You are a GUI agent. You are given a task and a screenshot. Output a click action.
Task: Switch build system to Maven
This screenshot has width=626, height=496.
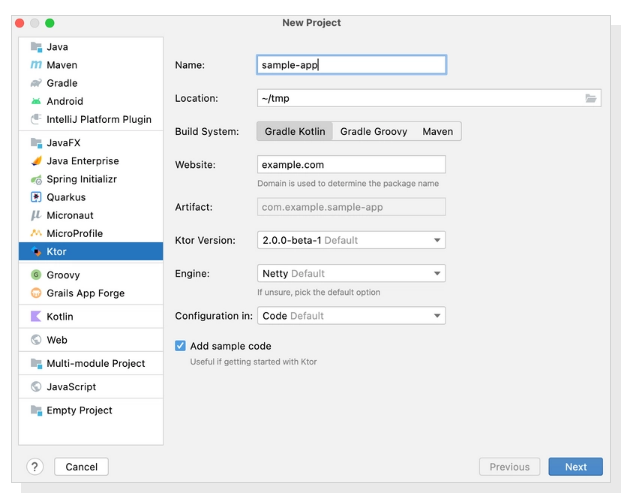437,131
